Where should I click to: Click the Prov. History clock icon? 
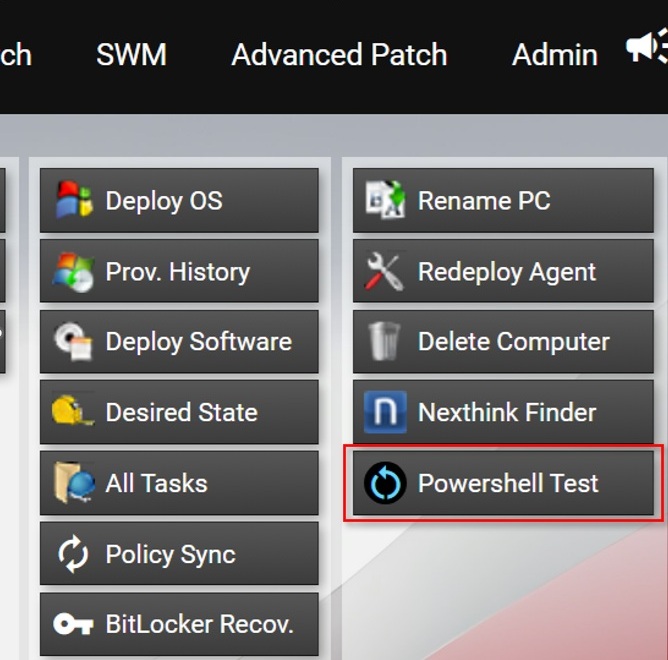(73, 271)
